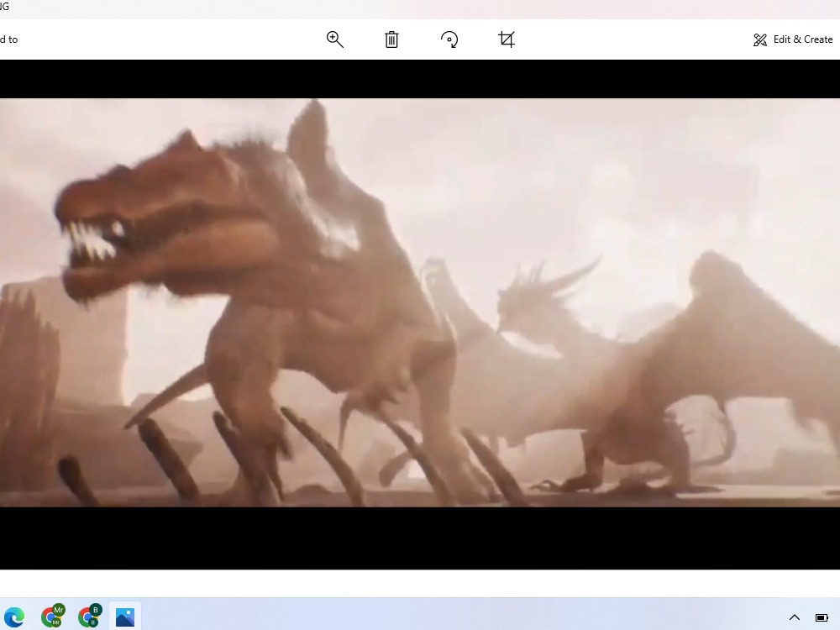
Task: Open the crop tool
Action: tap(507, 39)
